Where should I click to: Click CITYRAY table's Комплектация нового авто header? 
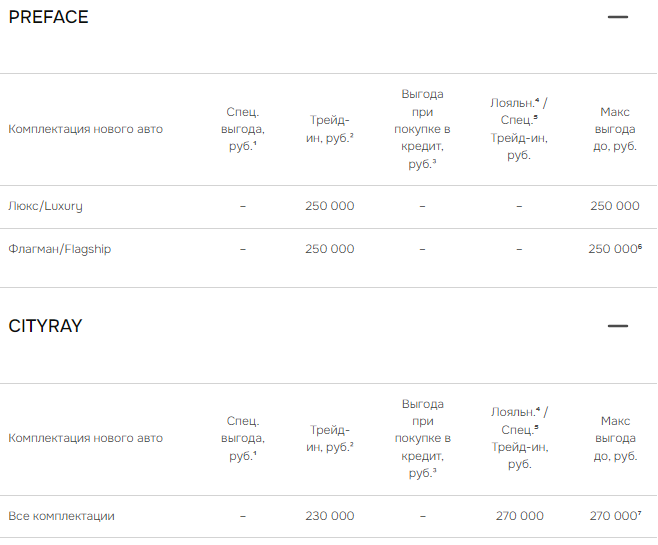point(86,438)
